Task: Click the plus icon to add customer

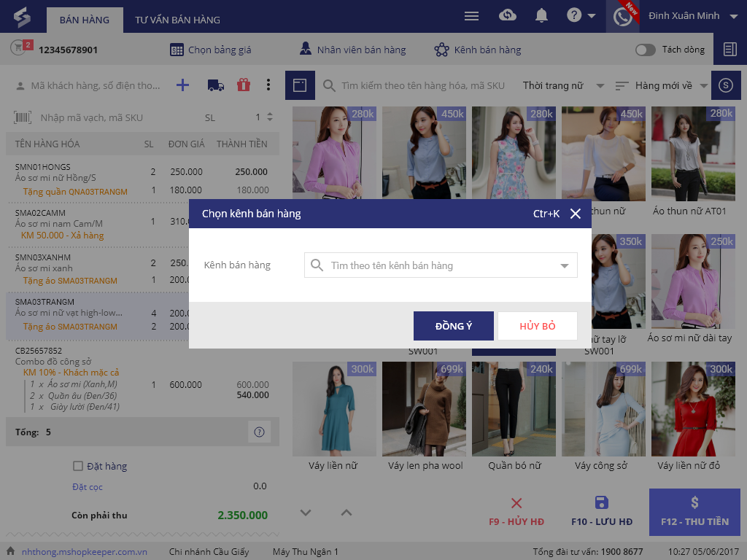Action: tap(183, 85)
